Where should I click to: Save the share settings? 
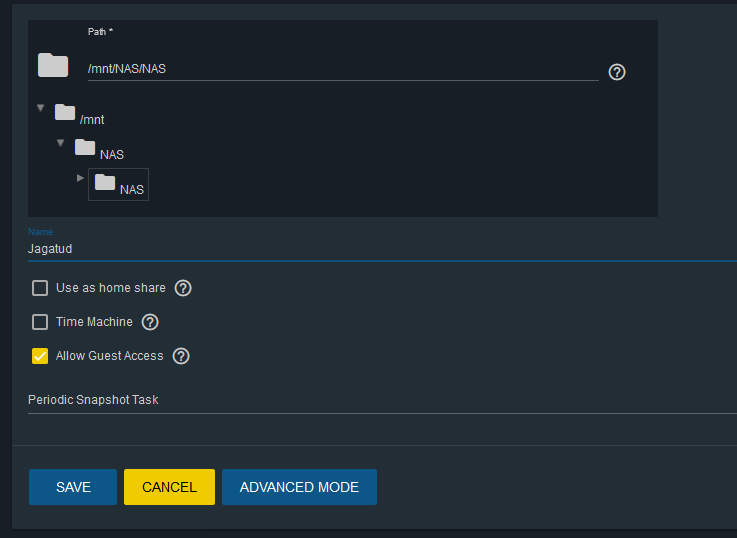click(73, 487)
